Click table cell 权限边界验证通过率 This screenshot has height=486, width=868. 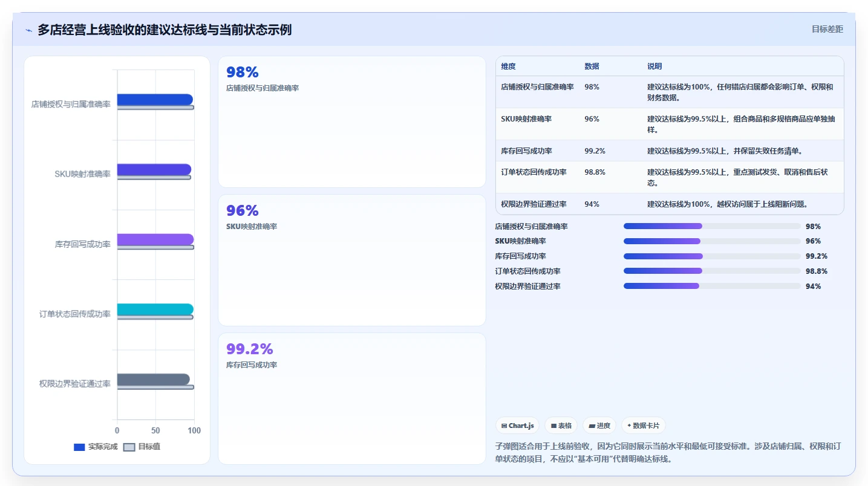534,204
